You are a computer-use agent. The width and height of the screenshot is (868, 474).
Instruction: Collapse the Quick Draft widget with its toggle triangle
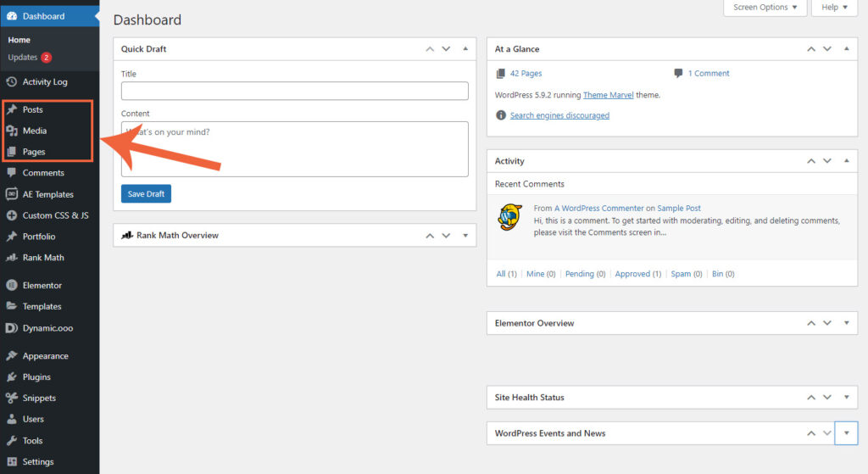[465, 48]
